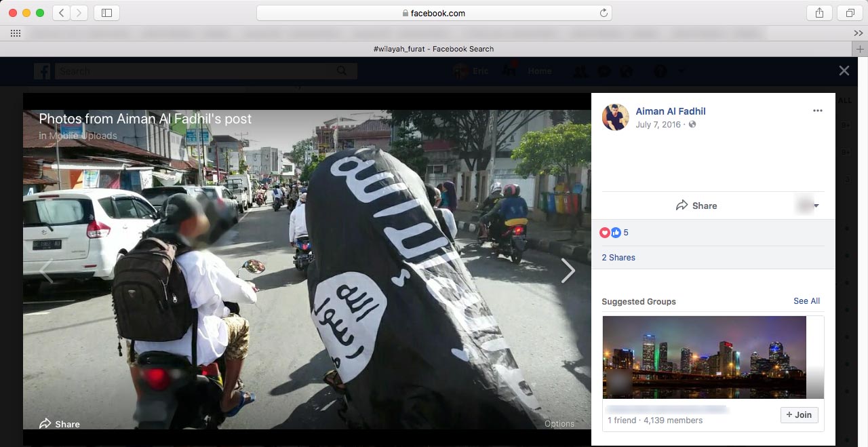
Task: Open the dropdown arrow beside Share
Action: tap(816, 206)
